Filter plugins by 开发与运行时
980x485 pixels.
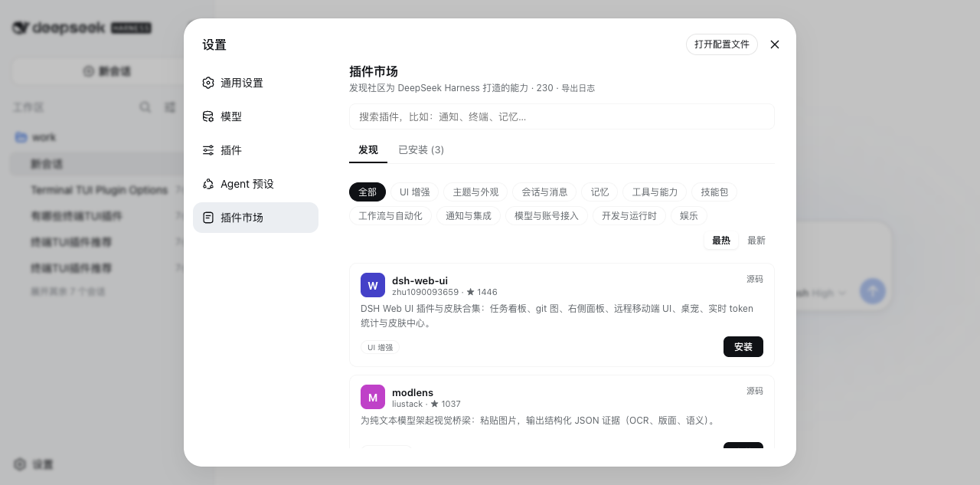point(629,216)
